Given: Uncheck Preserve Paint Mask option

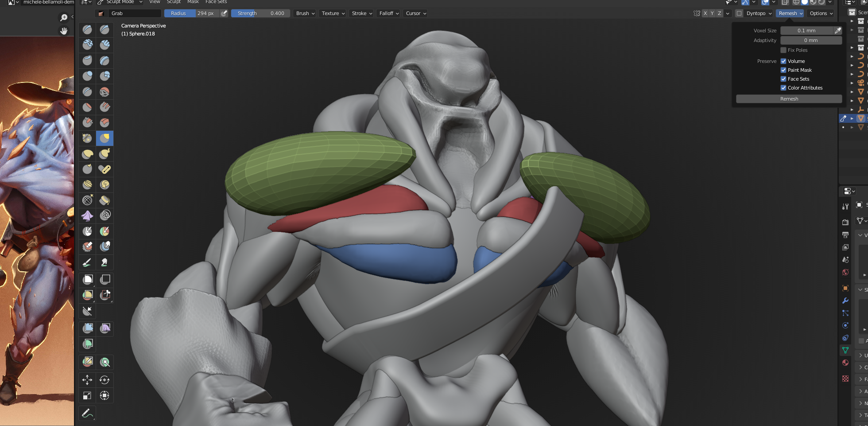Looking at the screenshot, I should [783, 70].
